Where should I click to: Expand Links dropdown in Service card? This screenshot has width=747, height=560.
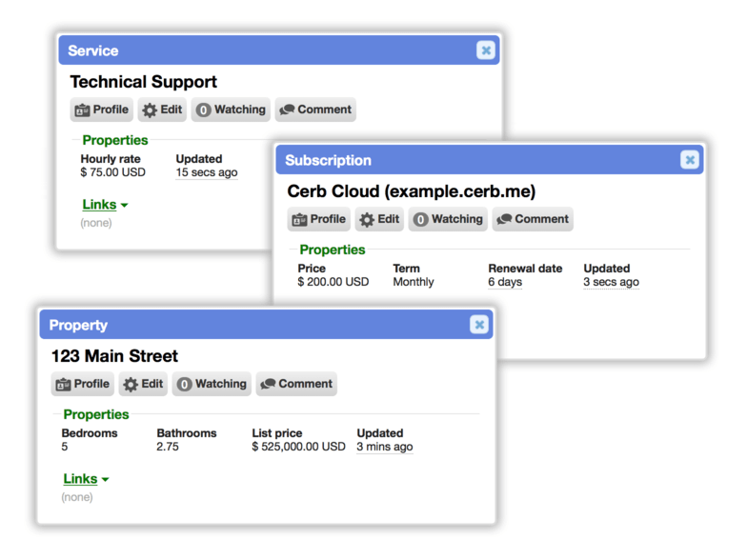click(x=105, y=205)
